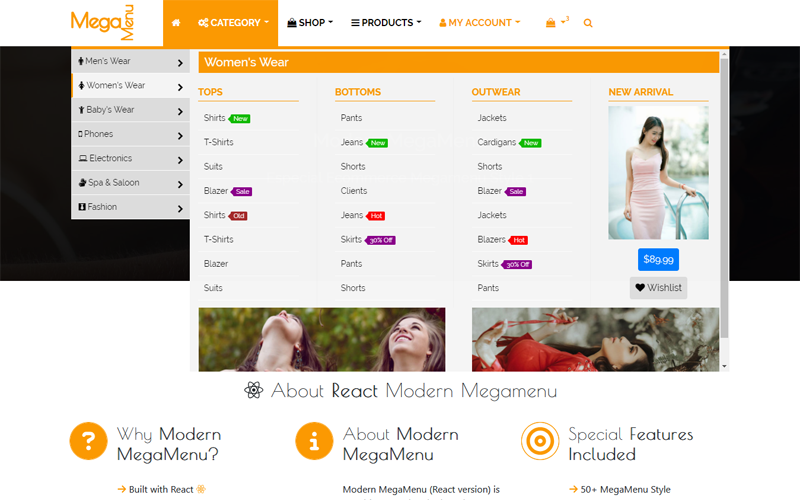Click the info circle icon
Image resolution: width=800 pixels, height=500 pixels.
(x=314, y=441)
